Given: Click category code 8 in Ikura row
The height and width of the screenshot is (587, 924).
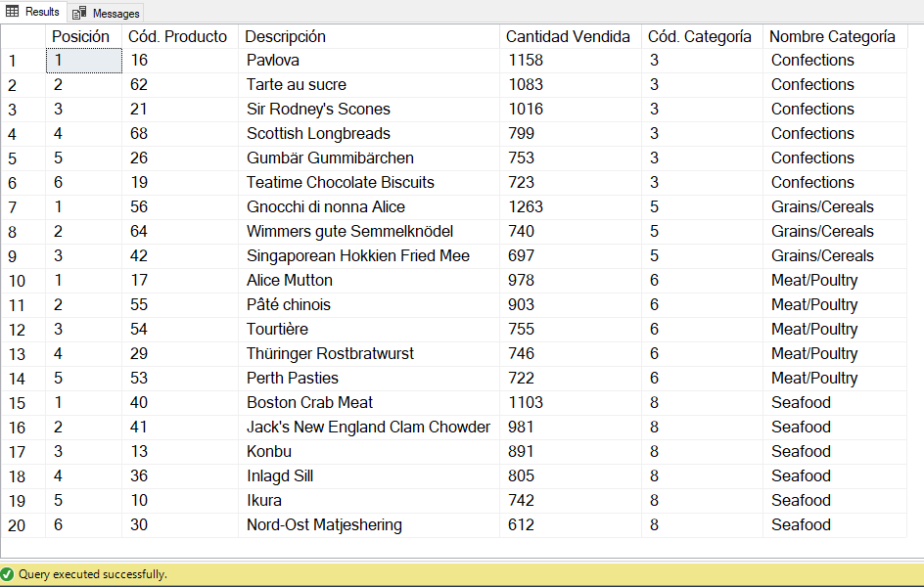Looking at the screenshot, I should coord(702,501).
